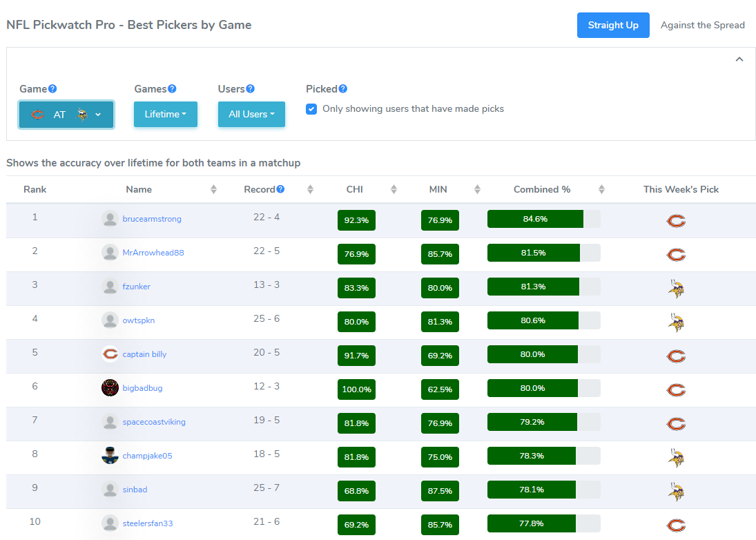Click the 62.5% MIN badge for bigbadbug
Image resolution: width=756 pixels, height=540 pixels.
point(440,389)
